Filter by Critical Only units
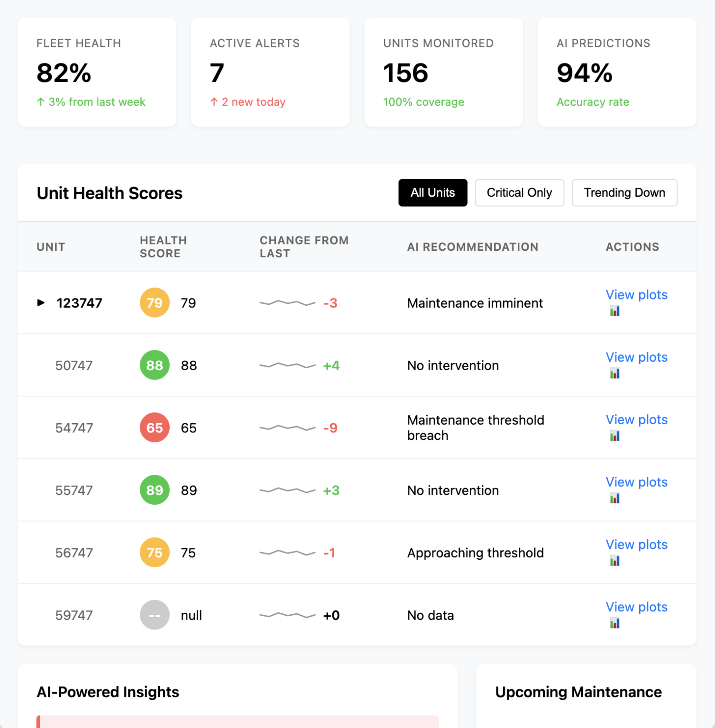 click(x=519, y=193)
